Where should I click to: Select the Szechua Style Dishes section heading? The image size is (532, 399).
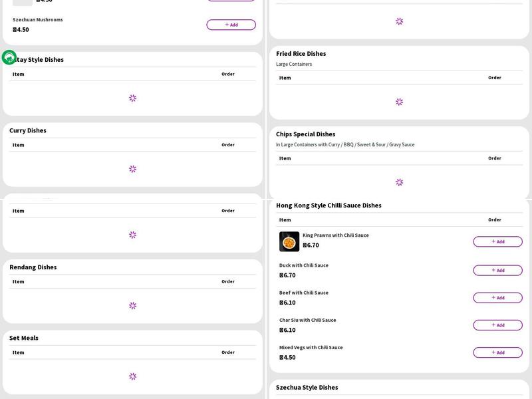tap(307, 387)
